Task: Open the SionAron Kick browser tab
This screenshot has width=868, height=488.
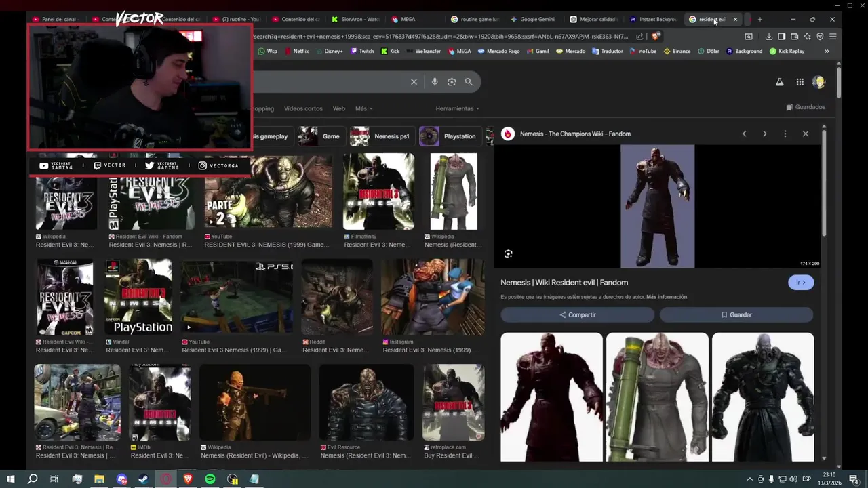Action: click(x=355, y=19)
